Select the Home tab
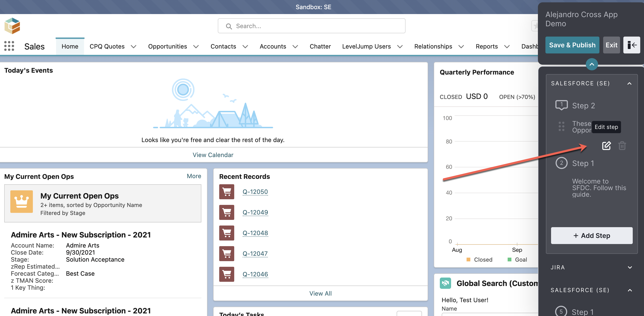The width and height of the screenshot is (644, 316). click(70, 46)
